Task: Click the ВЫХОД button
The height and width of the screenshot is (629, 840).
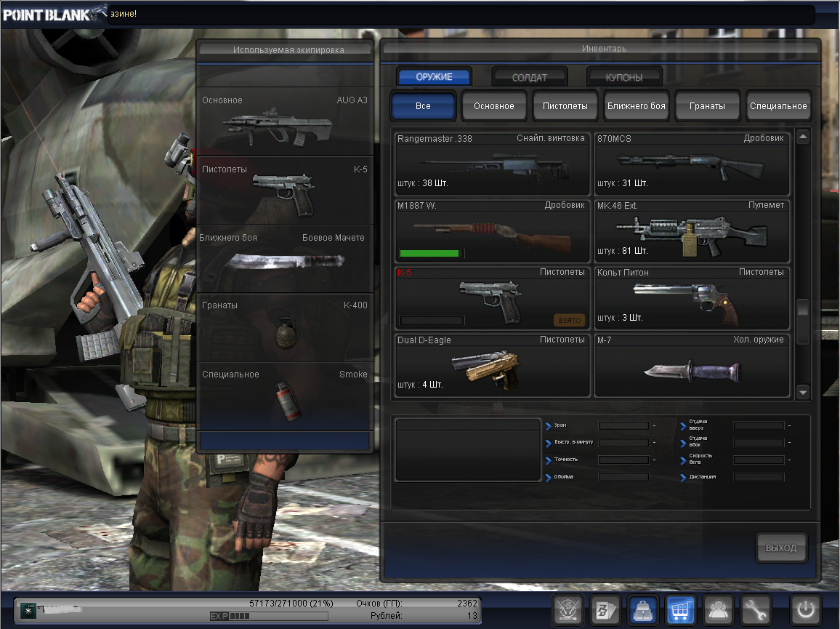Action: click(x=781, y=548)
